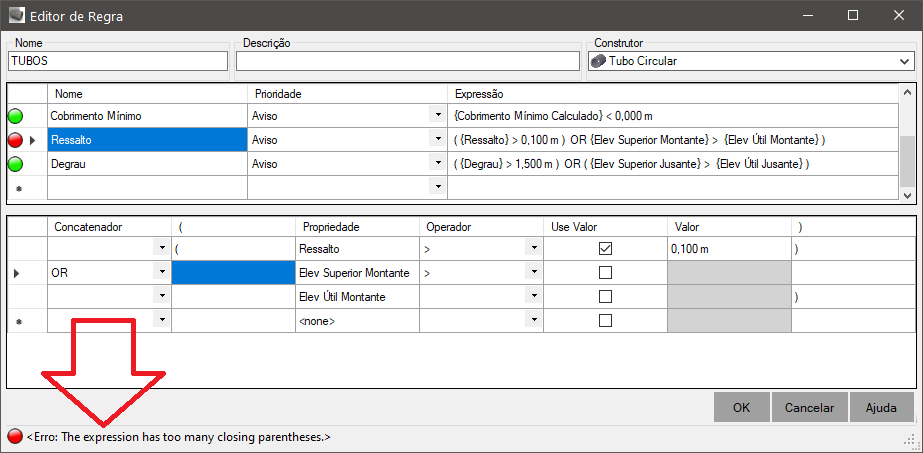
Task: Open Prioridade dropdown for Cobrimento Mínimo
Action: (x=437, y=116)
